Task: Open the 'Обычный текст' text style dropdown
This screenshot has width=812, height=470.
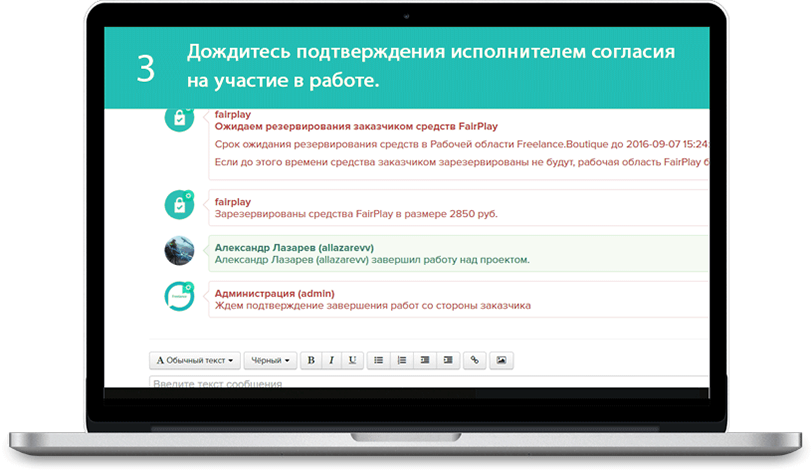Action: click(x=196, y=360)
